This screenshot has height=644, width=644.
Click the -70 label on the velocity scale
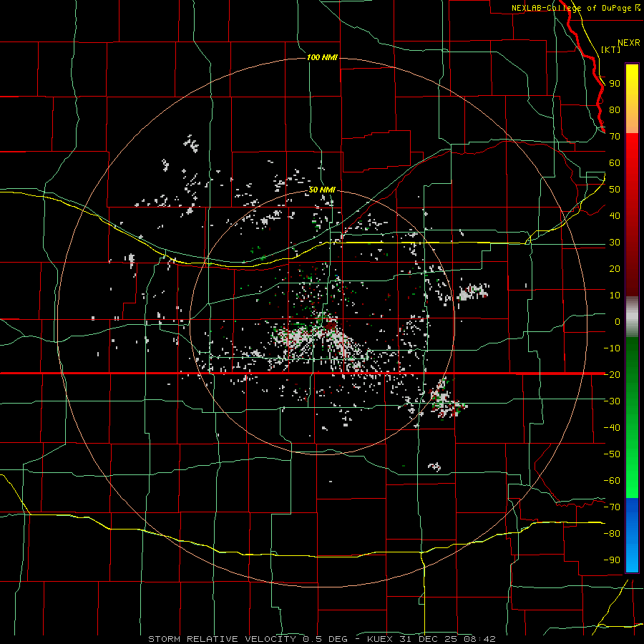612,507
